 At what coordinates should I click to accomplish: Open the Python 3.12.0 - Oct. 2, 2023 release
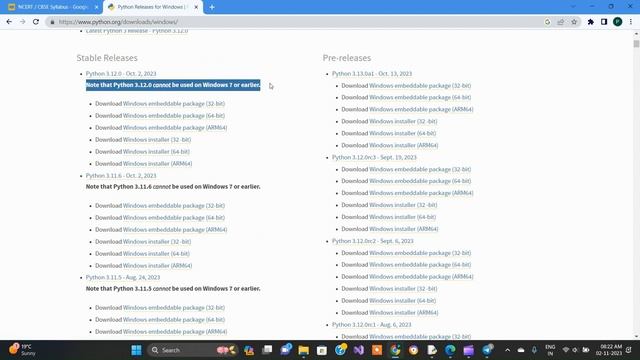point(121,73)
